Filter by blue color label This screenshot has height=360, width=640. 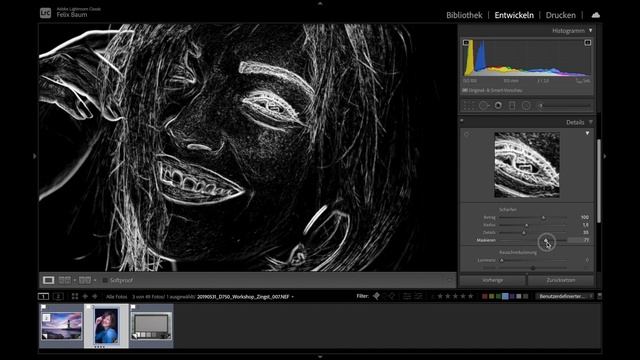505,296
